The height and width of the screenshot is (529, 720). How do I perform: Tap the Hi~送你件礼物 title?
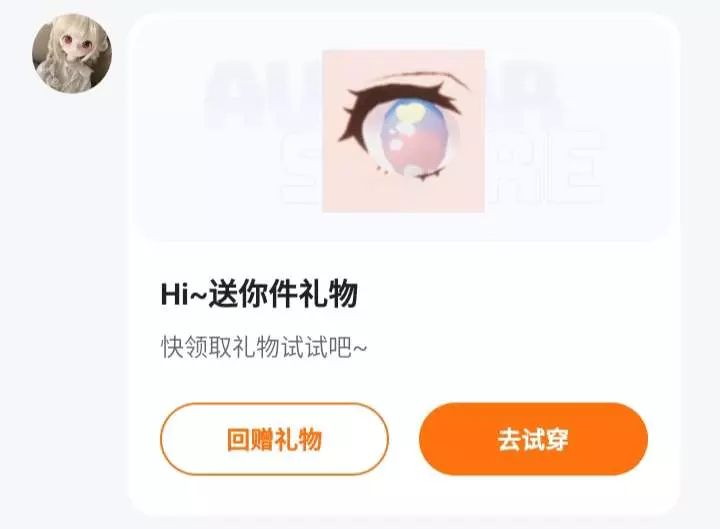[x=259, y=294]
